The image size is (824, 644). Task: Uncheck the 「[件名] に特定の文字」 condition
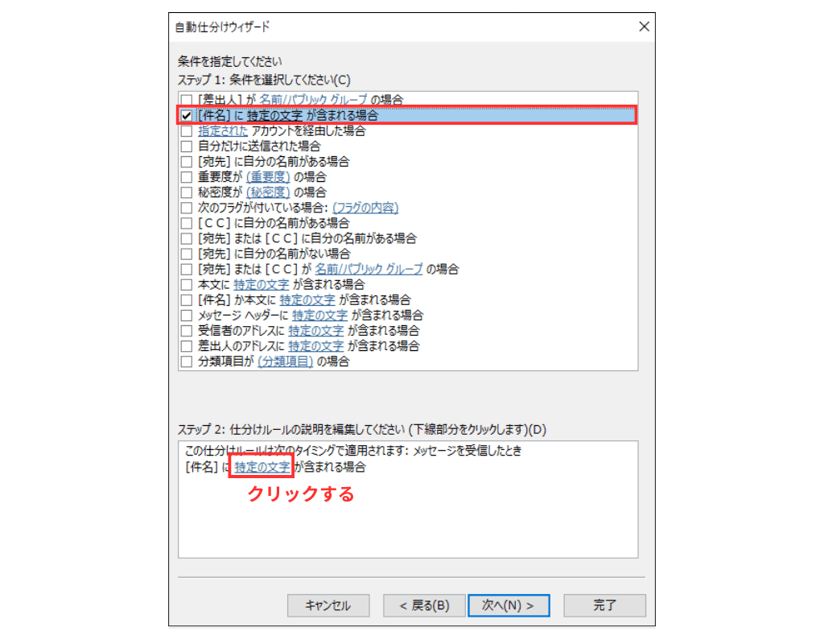pyautogui.click(x=186, y=114)
